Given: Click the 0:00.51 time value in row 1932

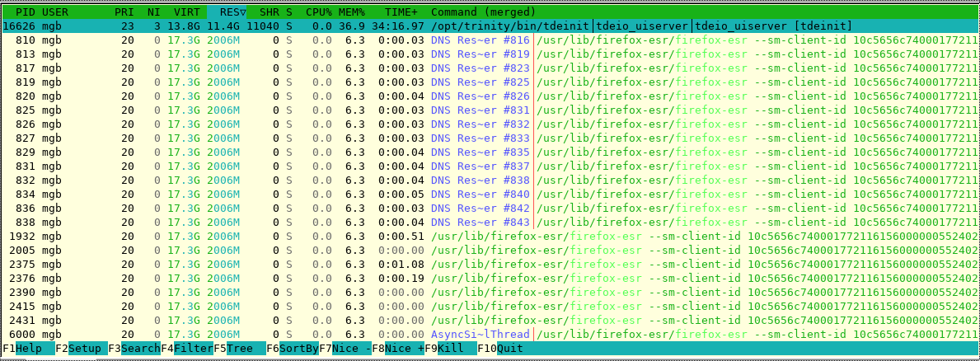Looking at the screenshot, I should [401, 236].
